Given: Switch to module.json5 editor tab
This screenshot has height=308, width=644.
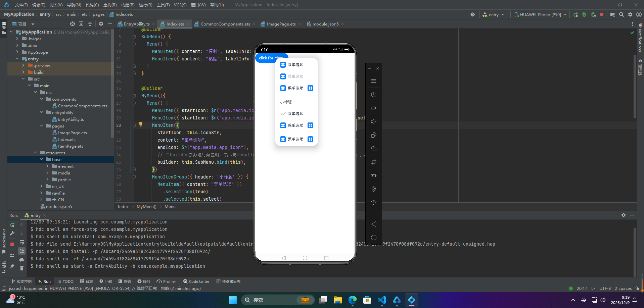Looking at the screenshot, I should [325, 24].
